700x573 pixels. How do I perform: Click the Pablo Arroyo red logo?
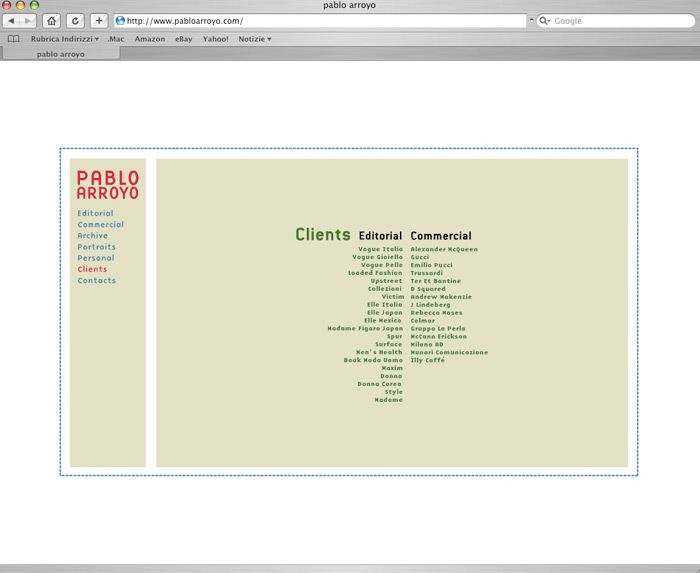[108, 184]
